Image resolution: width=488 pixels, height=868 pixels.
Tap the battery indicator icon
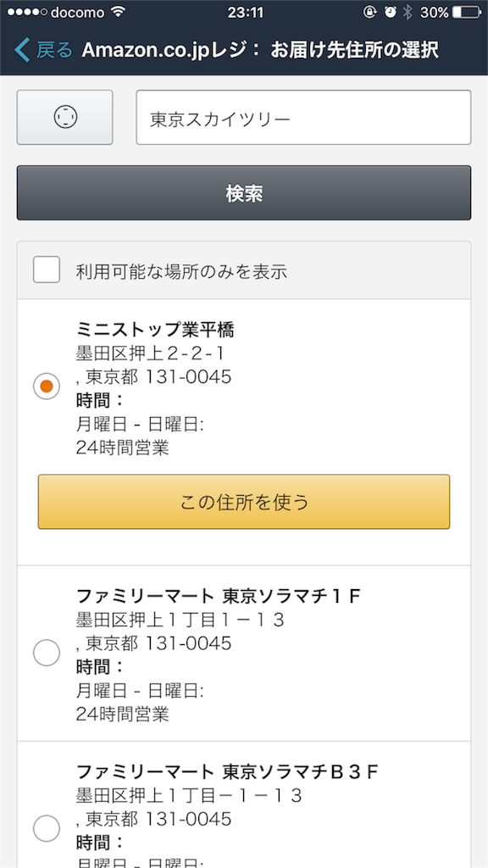pyautogui.click(x=466, y=12)
